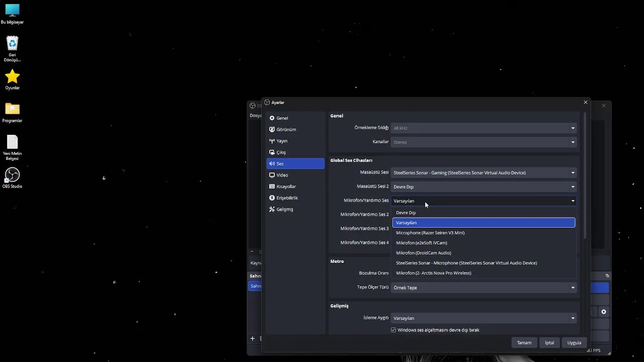Click the gear icon in OBS main window
Image resolution: width=644 pixels, height=362 pixels.
[604, 312]
